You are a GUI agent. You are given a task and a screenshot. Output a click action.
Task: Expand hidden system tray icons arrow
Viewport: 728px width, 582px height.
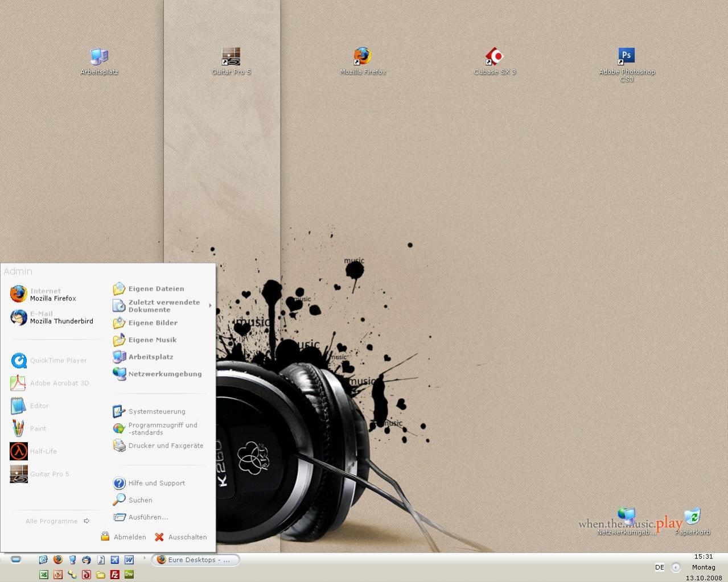(676, 567)
